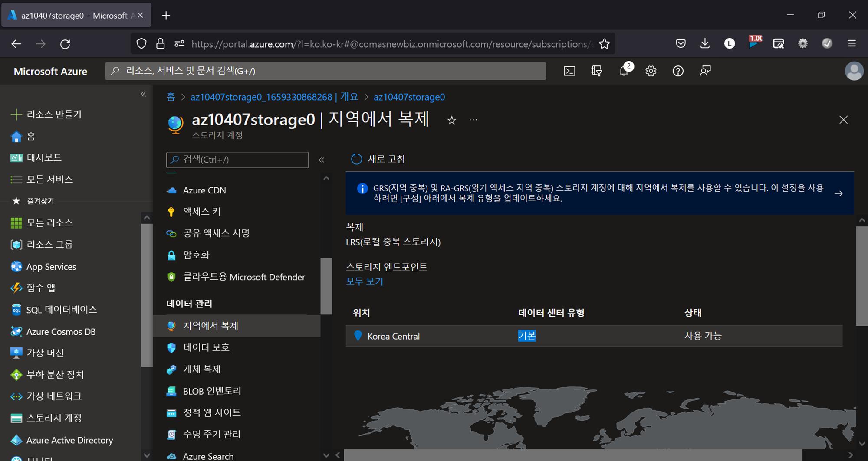This screenshot has height=461, width=868.
Task: Open 모든 리소스 favorite
Action: pos(41,223)
